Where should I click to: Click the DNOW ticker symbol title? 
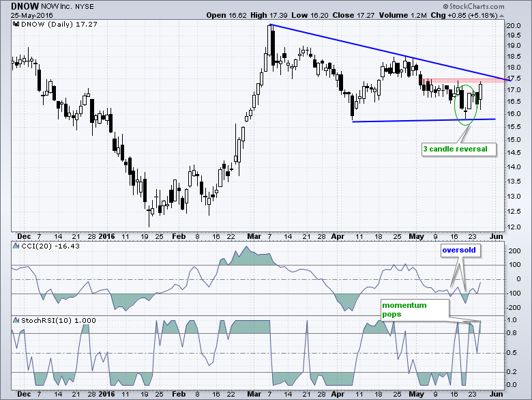point(25,6)
